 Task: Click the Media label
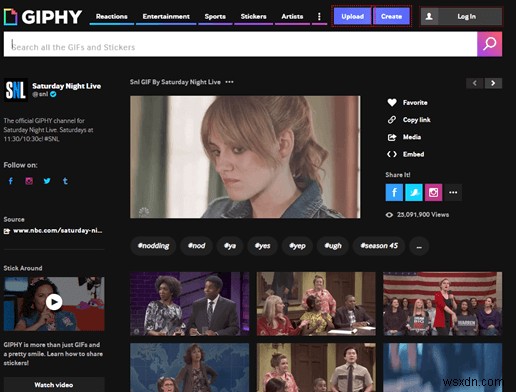(x=412, y=137)
